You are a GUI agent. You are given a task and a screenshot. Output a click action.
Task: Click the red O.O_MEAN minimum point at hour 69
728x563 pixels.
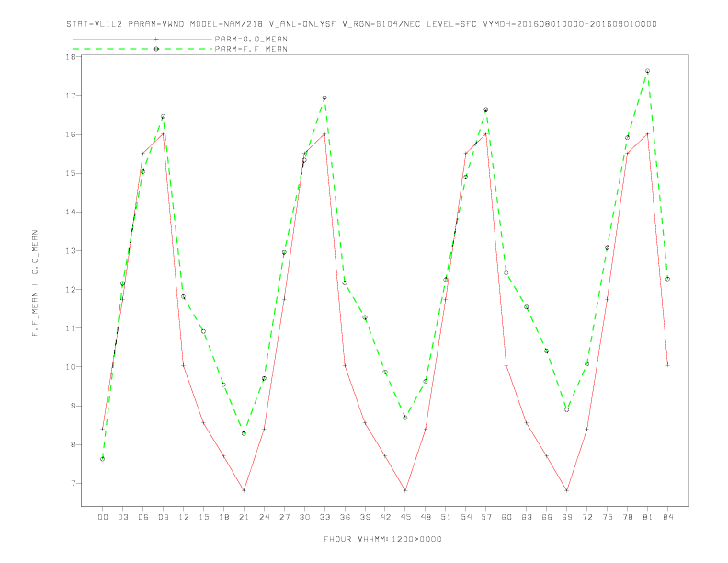pos(567,490)
